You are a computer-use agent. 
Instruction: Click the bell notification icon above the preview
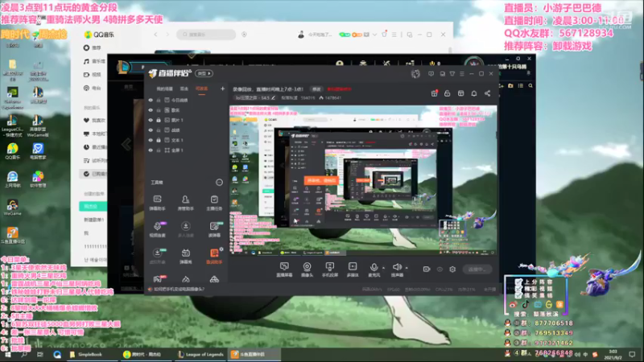click(474, 93)
